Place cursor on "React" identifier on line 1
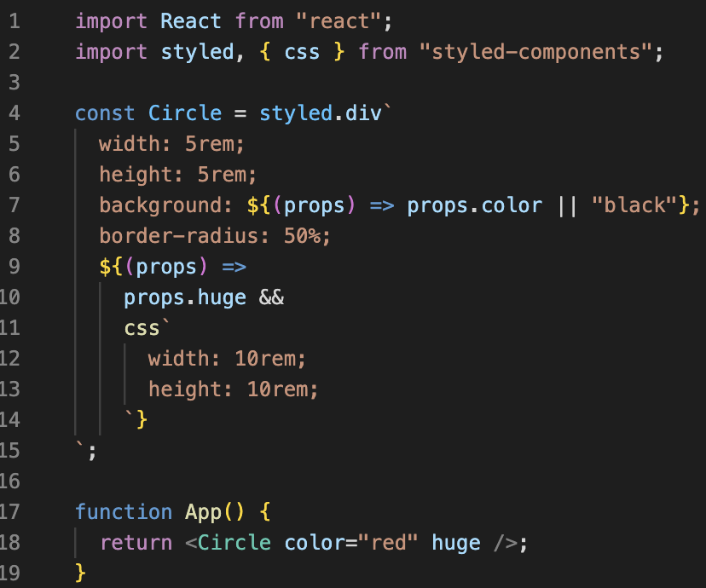This screenshot has width=706, height=588. point(190,21)
